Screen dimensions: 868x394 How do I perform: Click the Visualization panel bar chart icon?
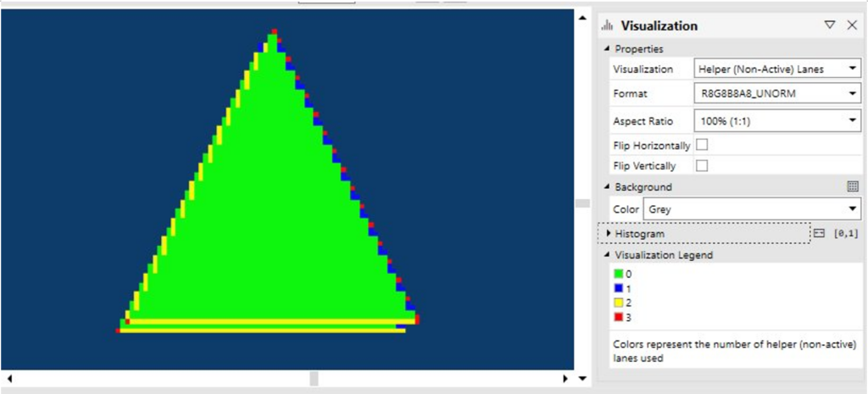coord(607,26)
